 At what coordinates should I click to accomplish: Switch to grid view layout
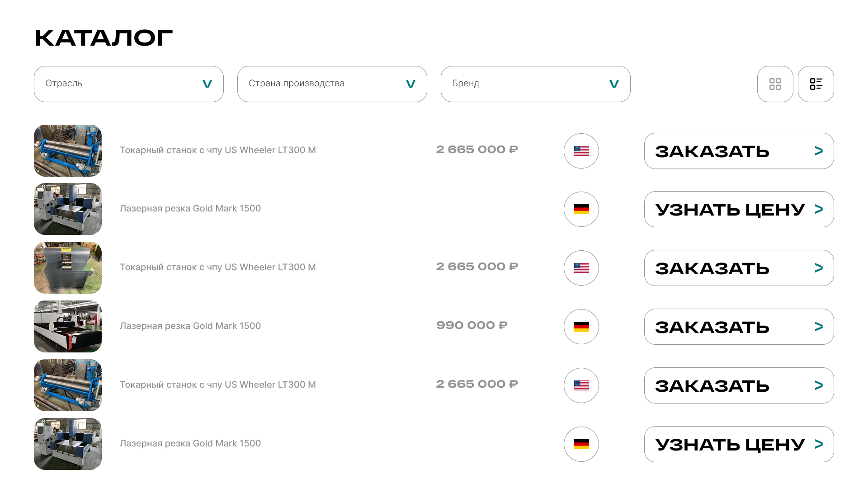pyautogui.click(x=775, y=84)
